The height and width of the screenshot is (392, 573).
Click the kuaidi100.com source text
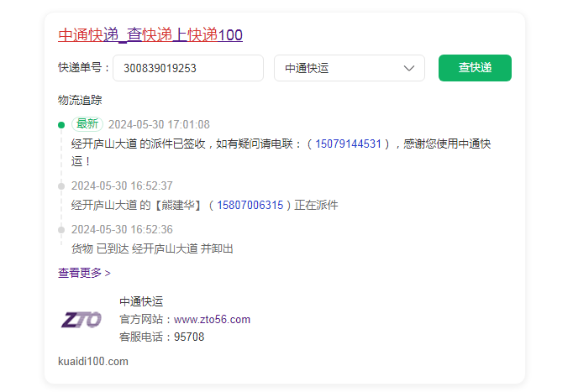point(93,361)
